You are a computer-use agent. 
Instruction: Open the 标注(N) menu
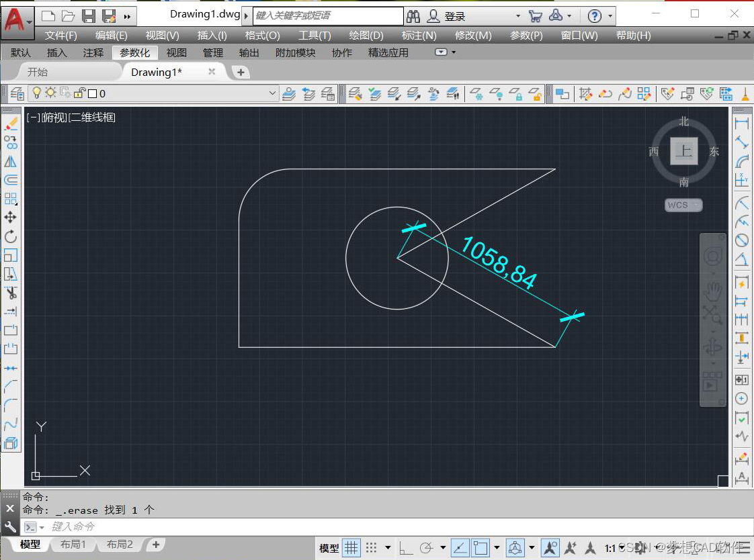[419, 36]
